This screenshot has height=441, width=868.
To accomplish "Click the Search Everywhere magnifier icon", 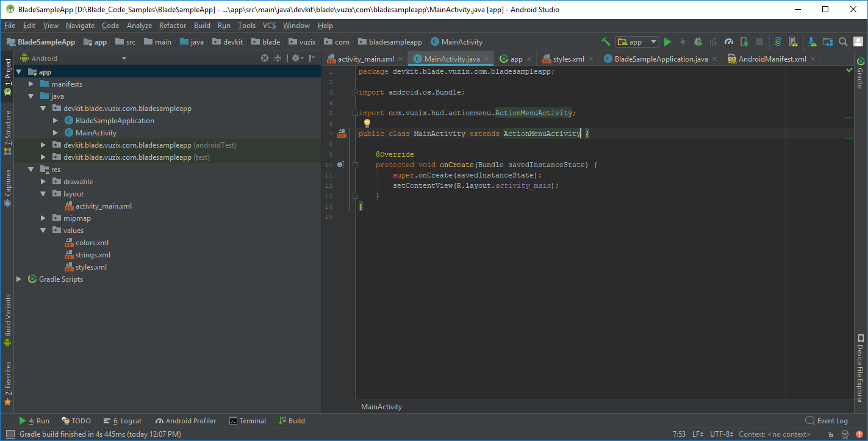I will click(x=843, y=42).
